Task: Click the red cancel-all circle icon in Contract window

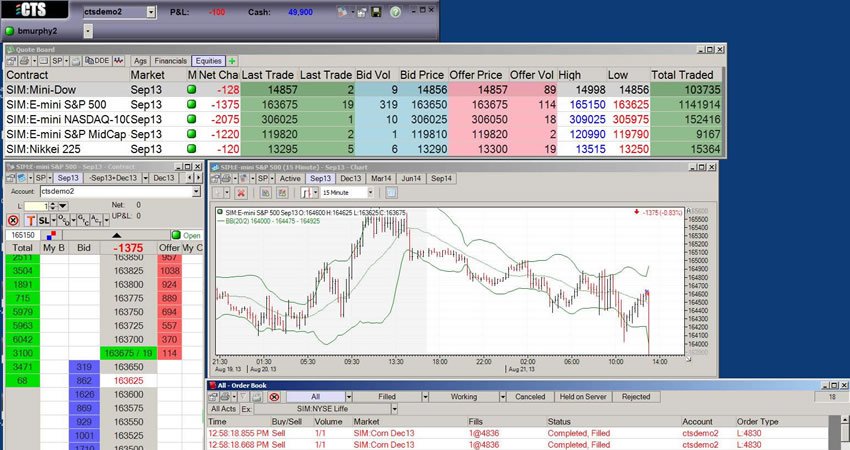Action: [13, 221]
